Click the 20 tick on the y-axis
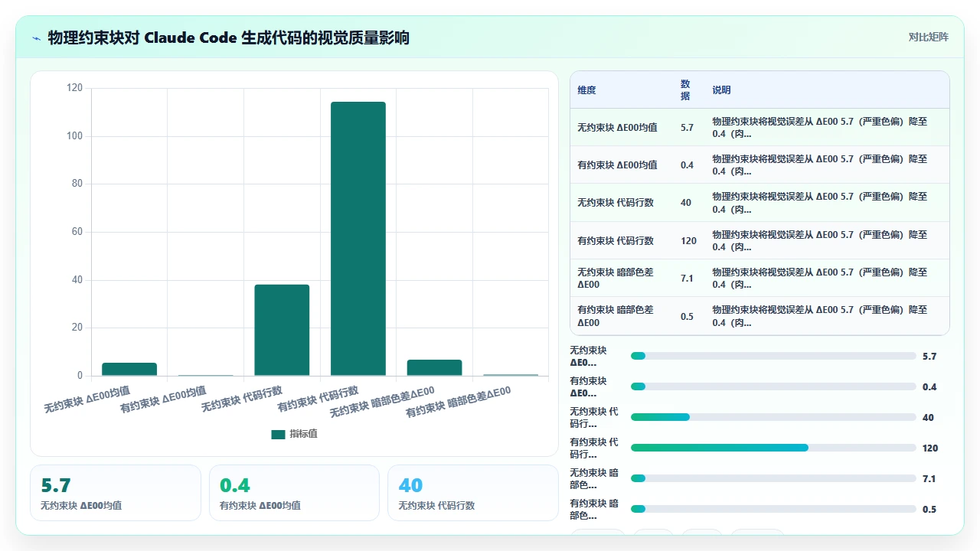Viewport: 980px width, 551px height. [x=77, y=328]
